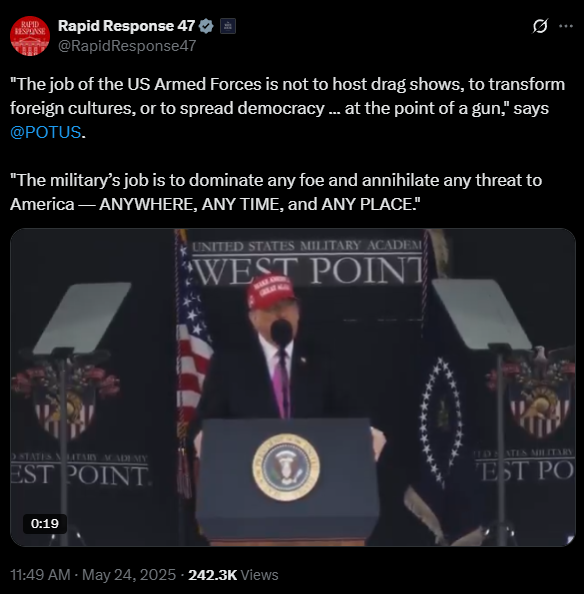Click the May 24, 2025 date
The width and height of the screenshot is (584, 594).
pos(129,575)
